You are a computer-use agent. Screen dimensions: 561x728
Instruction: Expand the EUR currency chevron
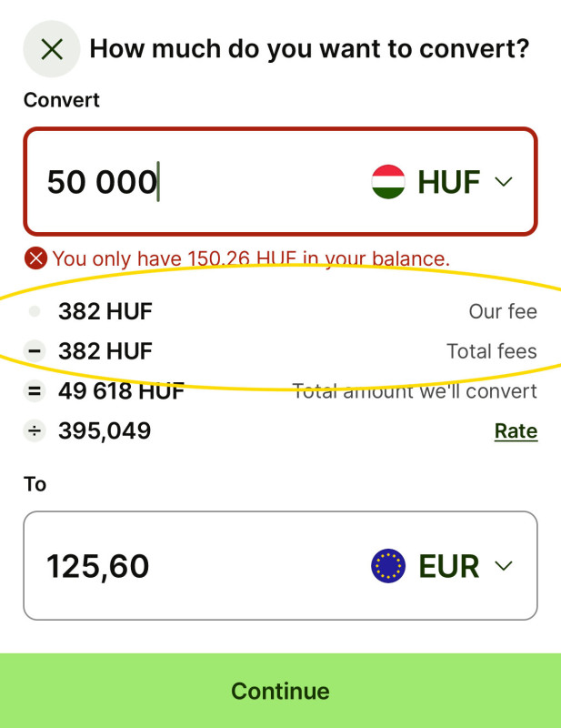[x=504, y=566]
